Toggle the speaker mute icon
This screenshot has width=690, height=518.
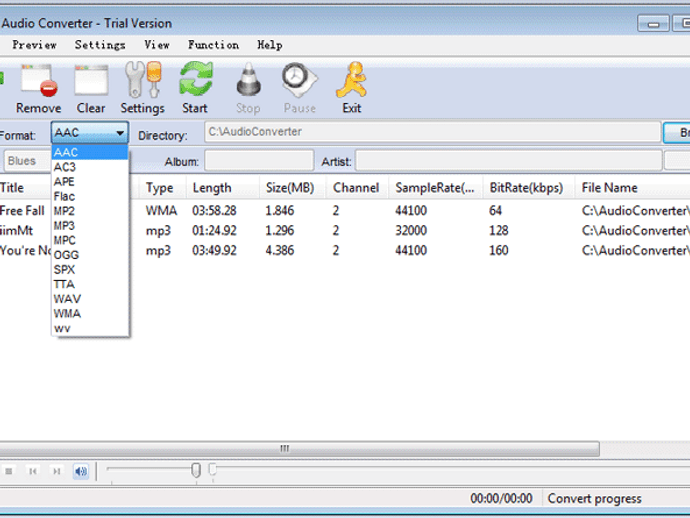point(81,471)
